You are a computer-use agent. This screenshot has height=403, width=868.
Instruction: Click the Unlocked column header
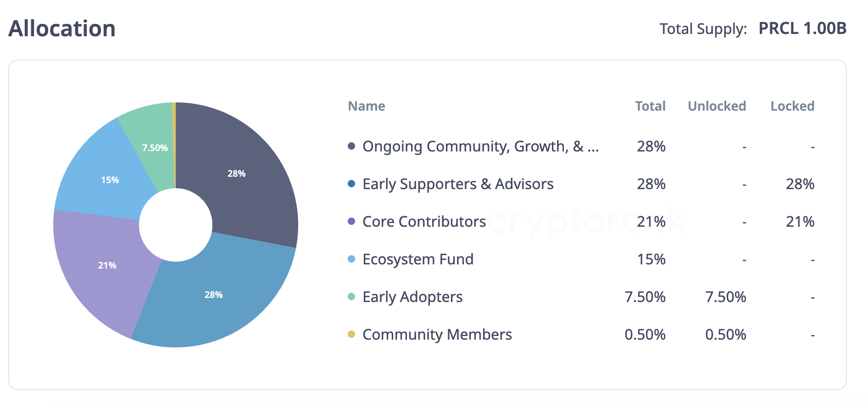717,106
